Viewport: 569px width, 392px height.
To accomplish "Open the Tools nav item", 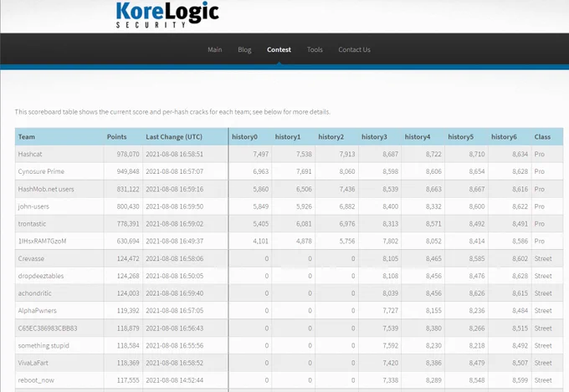I will pos(315,49).
